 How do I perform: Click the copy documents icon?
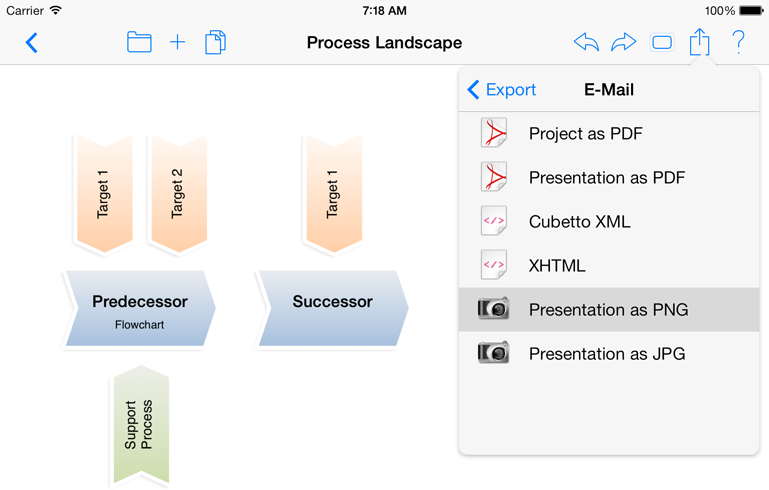click(x=215, y=42)
